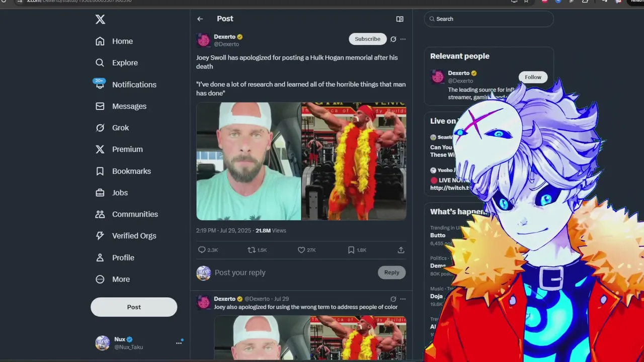Open the Jobs briefcase icon
Viewport: 644px width, 362px height.
(100, 193)
